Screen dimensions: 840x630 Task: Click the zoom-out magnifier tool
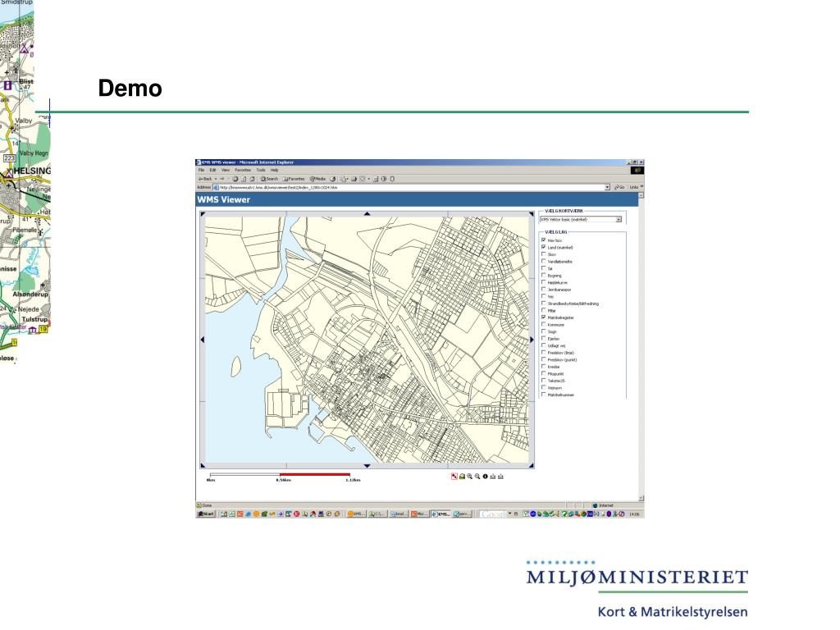(x=477, y=477)
